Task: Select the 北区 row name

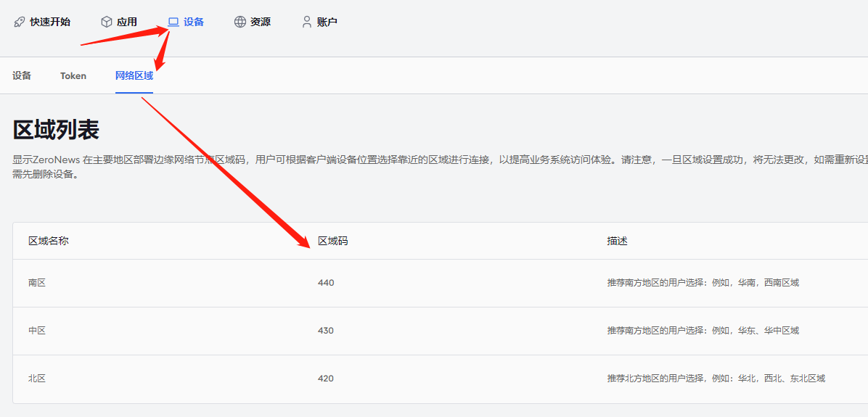Action: click(x=37, y=379)
